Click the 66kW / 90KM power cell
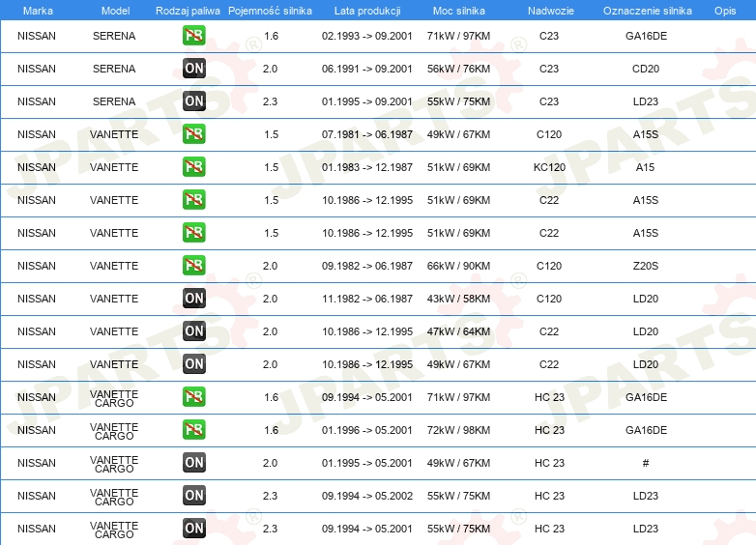 point(458,266)
